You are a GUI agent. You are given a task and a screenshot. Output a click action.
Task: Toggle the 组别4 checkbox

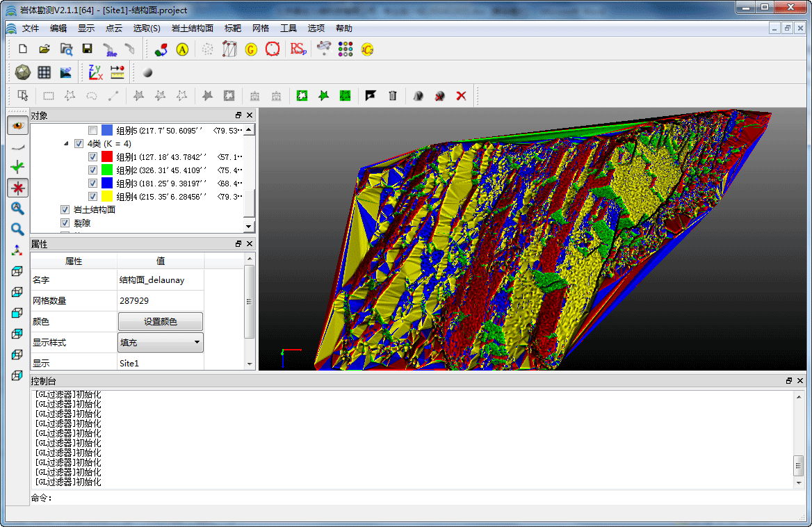coord(92,196)
